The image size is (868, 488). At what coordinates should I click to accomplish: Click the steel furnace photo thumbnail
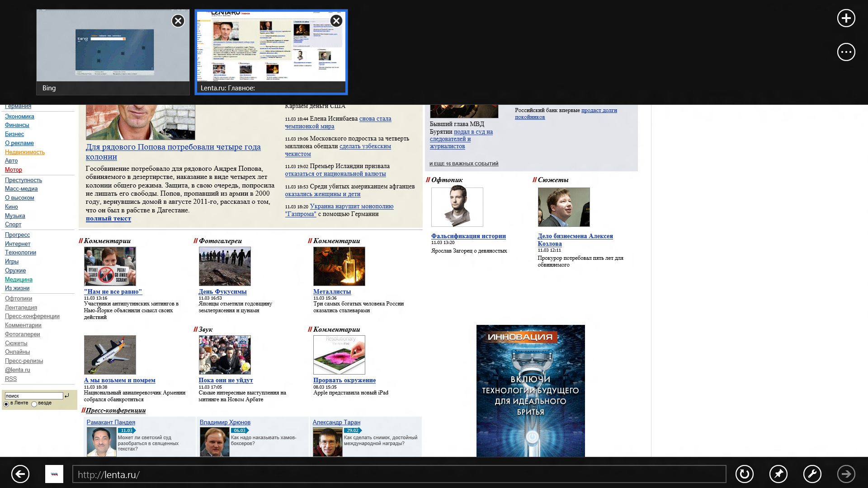pyautogui.click(x=339, y=266)
